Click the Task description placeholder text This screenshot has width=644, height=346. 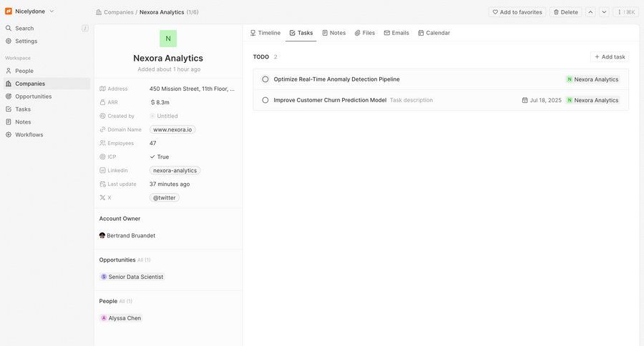pos(411,100)
